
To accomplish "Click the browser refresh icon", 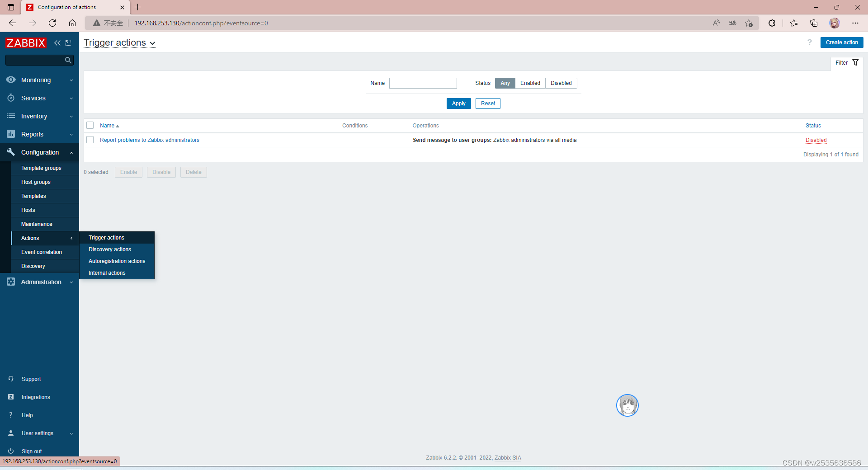I will click(52, 23).
